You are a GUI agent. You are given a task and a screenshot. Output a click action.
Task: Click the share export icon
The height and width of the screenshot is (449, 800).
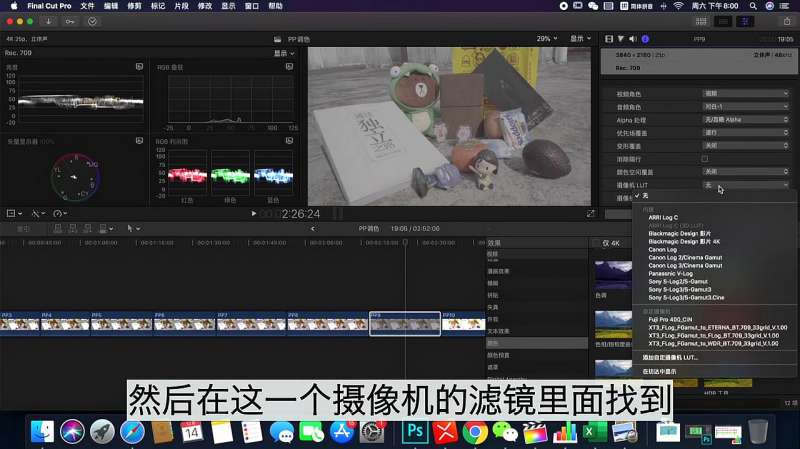788,21
